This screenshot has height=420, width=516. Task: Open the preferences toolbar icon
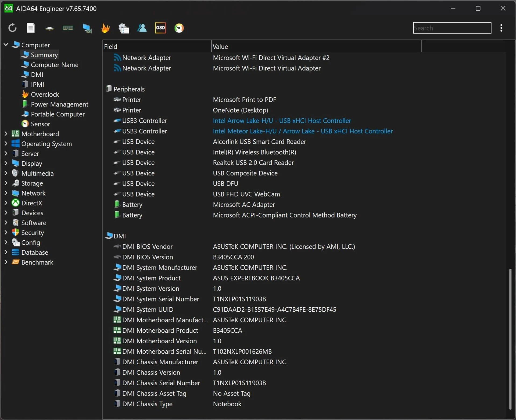[x=124, y=28]
